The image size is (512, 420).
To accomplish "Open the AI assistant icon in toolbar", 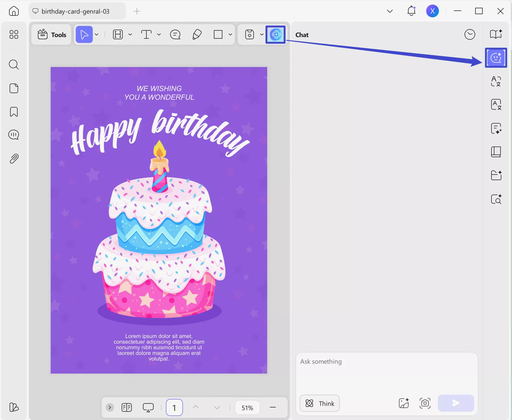I will (x=276, y=34).
